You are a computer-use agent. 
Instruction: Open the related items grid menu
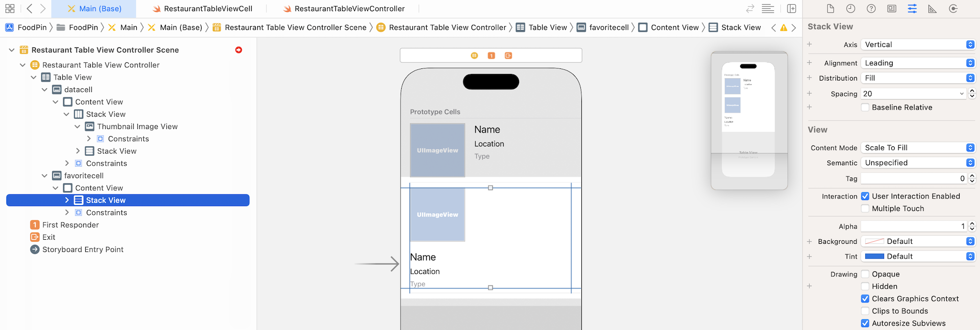point(10,9)
